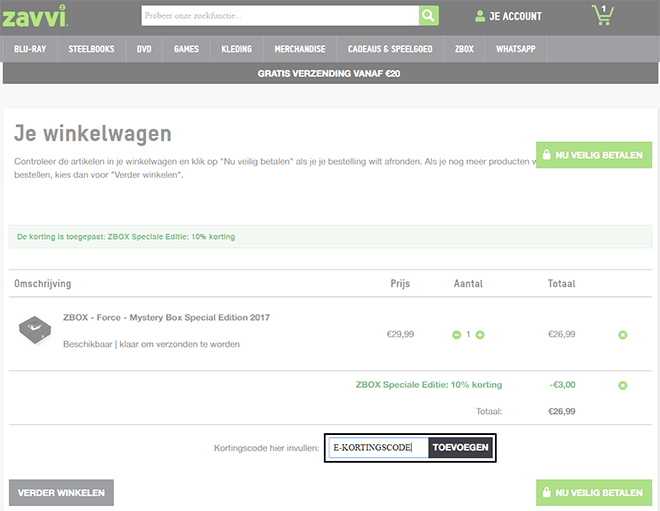Open the ZBOX menu
Image resolution: width=660 pixels, height=511 pixels.
[464, 49]
